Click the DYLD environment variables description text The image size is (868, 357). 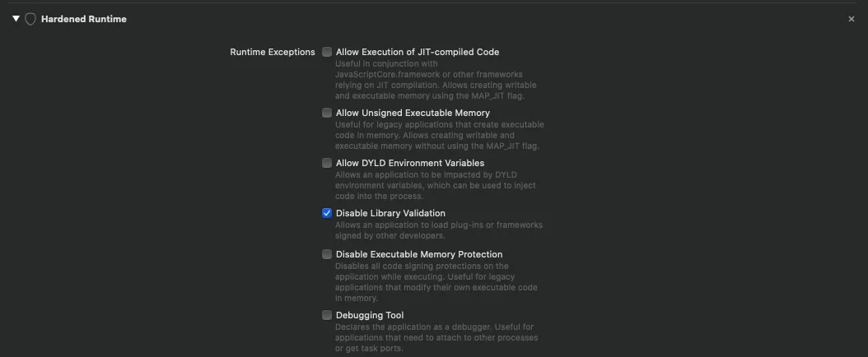tap(437, 185)
